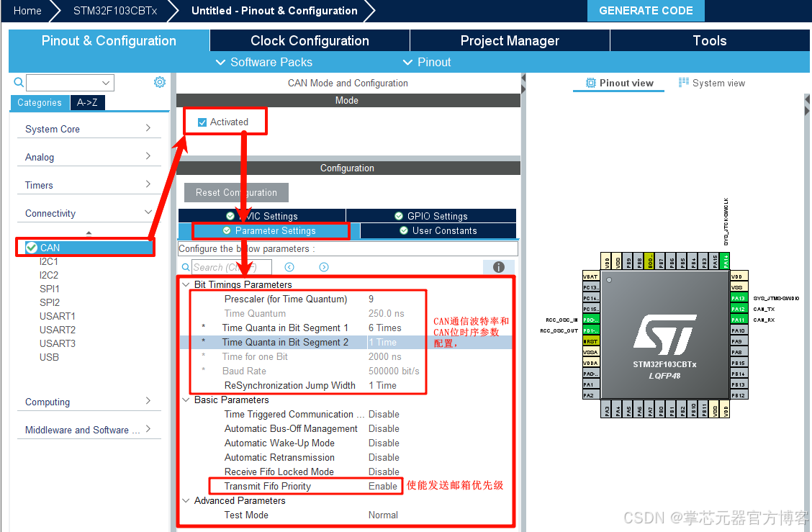
Task: Open the categories settings gear icon
Action: (160, 82)
